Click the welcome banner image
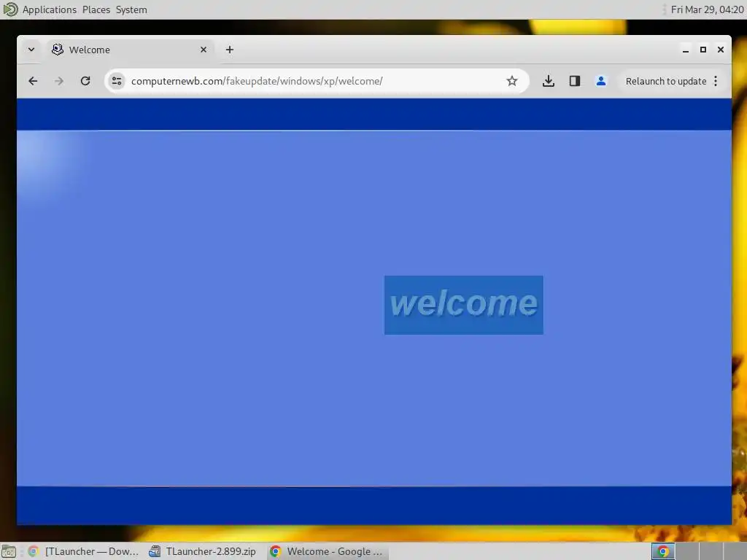The height and width of the screenshot is (560, 747). click(463, 305)
